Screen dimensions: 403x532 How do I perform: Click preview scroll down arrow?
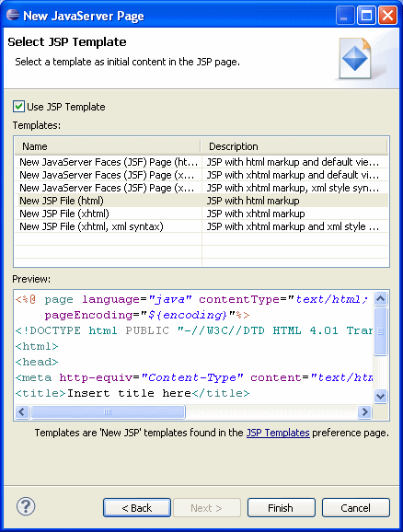[x=380, y=396]
